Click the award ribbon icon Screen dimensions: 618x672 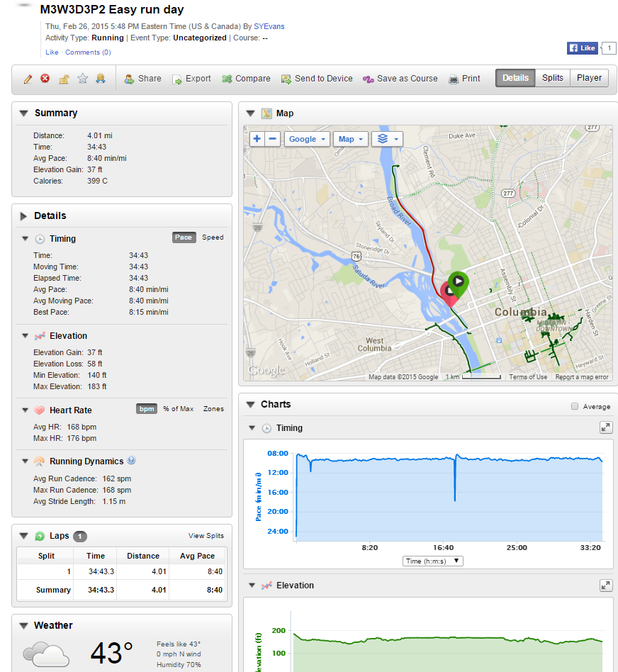tap(101, 79)
